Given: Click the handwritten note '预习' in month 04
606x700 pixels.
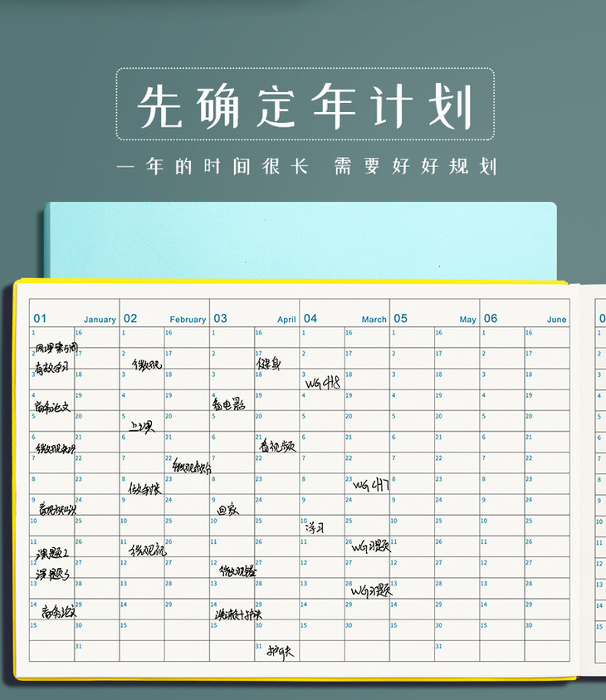Looking at the screenshot, I should 315,527.
